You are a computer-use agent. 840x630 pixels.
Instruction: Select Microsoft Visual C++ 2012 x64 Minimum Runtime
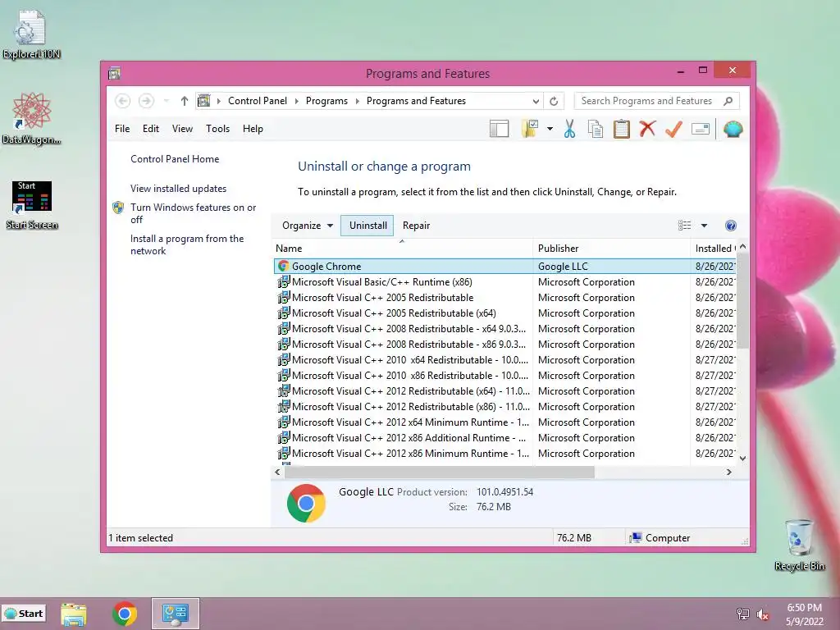(x=504, y=422)
